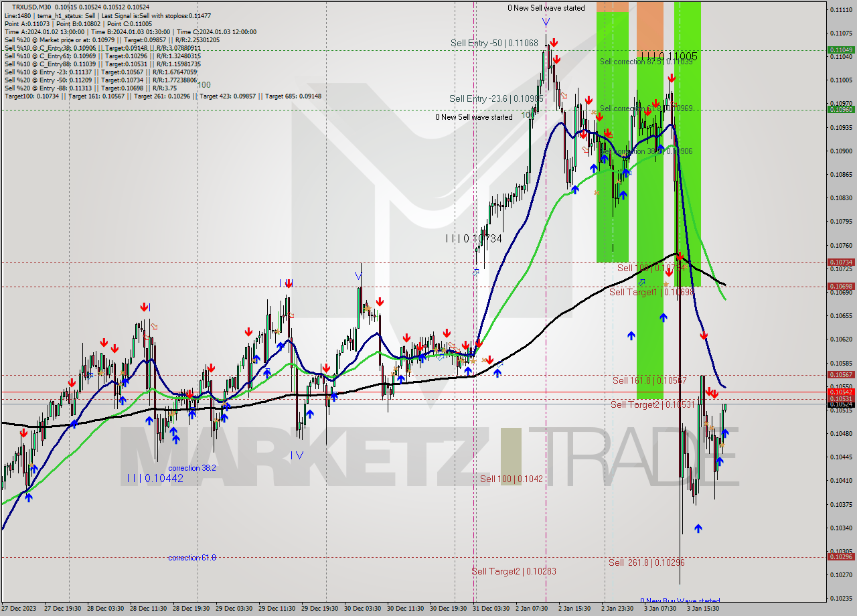Click the '2 Jan 23:30' time axis label
This screenshot has width=857, height=616.
(x=617, y=609)
